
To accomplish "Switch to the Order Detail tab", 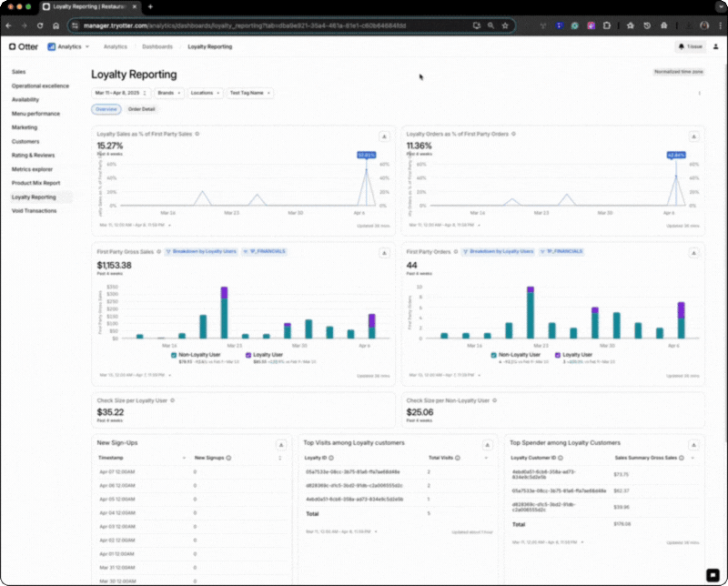I will coord(141,109).
